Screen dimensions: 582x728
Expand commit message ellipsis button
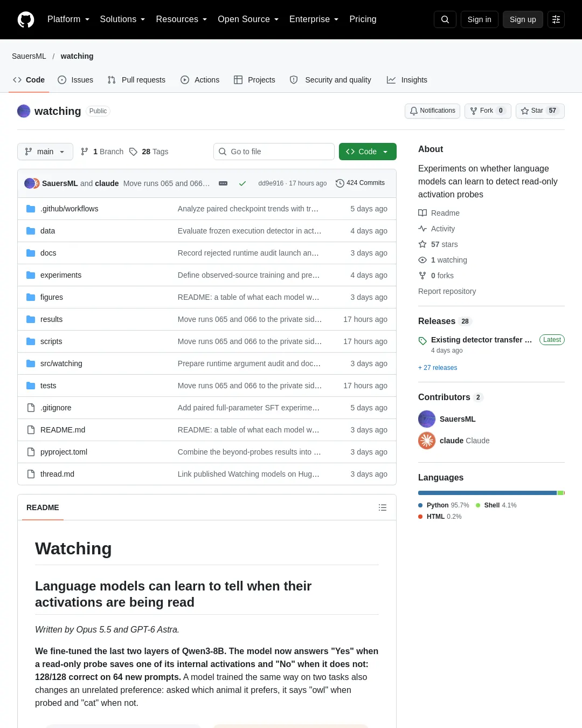click(x=223, y=183)
